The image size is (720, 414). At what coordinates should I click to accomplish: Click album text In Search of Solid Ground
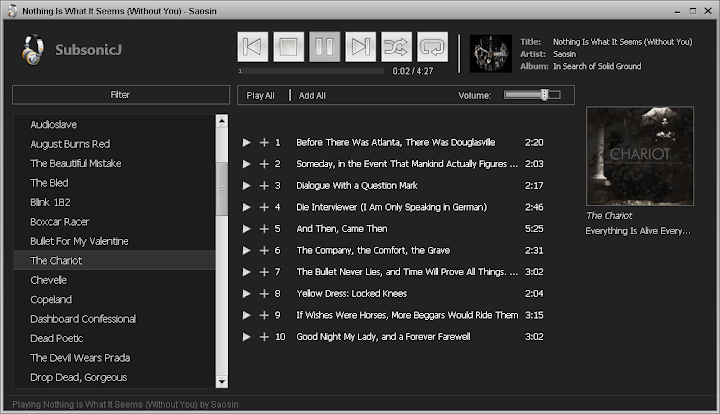pos(597,66)
